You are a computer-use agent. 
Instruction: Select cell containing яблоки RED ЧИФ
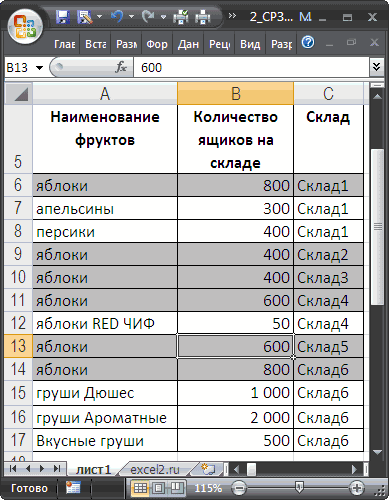105,323
